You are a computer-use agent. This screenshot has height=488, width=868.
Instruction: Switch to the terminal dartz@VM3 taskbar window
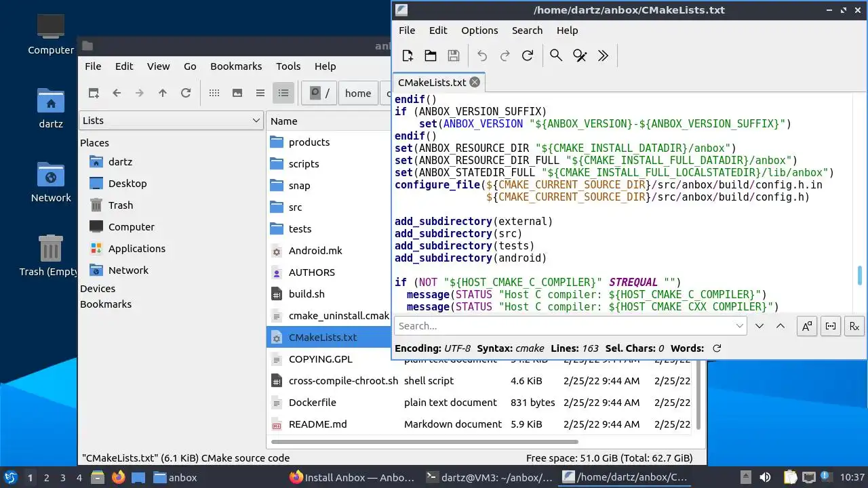coord(489,477)
